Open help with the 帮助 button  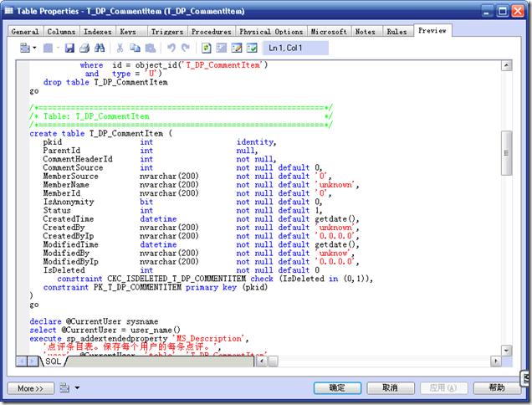(497, 388)
